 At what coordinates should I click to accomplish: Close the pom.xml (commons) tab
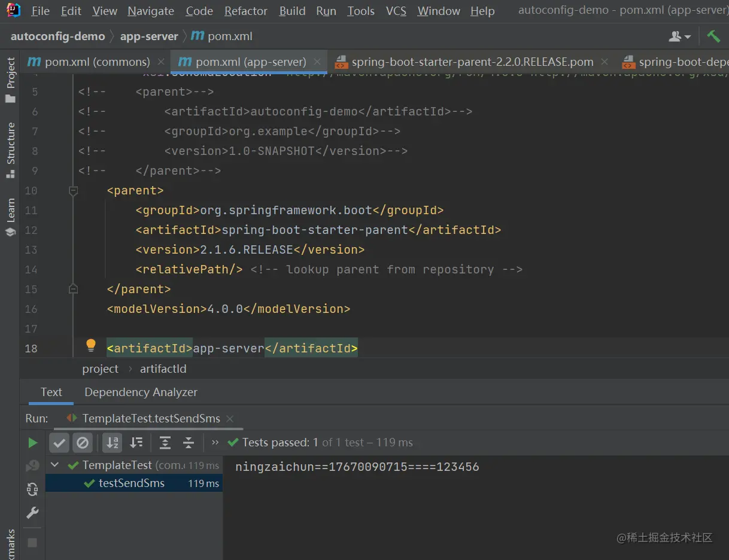tap(161, 62)
